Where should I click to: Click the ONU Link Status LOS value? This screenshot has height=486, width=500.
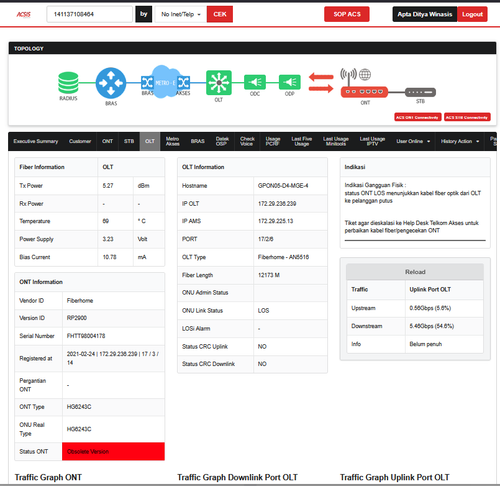[x=263, y=310]
